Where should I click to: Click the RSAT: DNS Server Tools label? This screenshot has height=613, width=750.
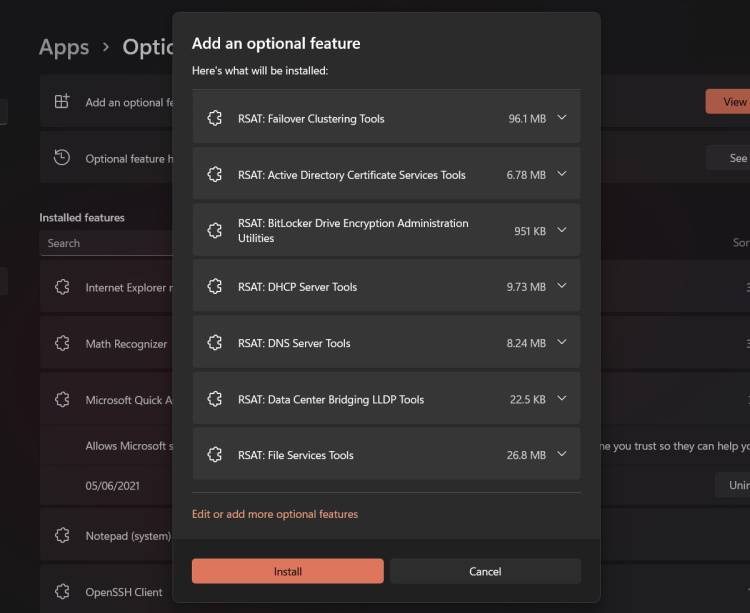294,343
